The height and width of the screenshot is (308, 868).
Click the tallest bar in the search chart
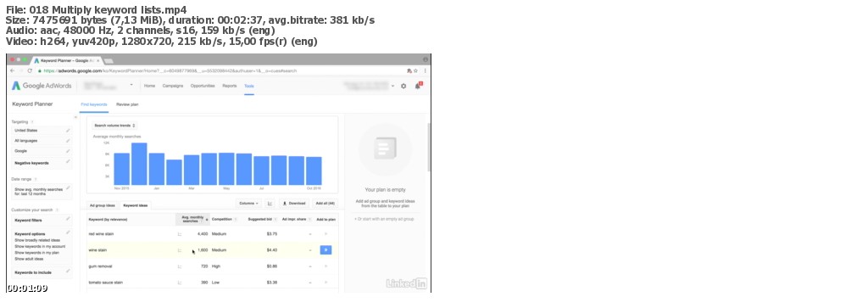click(x=139, y=164)
